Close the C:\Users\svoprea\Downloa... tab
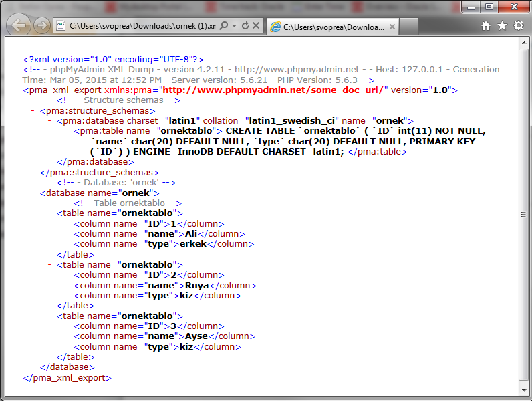The image size is (532, 408). (x=392, y=27)
